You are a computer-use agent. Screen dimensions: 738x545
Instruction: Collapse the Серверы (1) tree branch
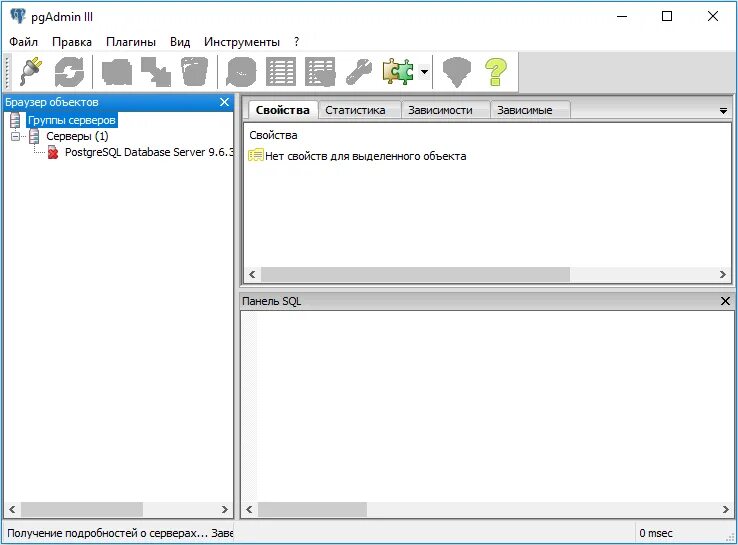16,136
